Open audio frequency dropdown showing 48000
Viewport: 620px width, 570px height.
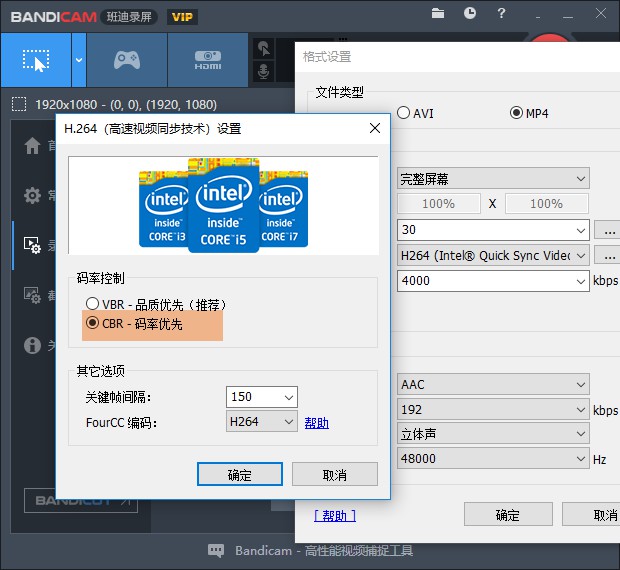[493, 459]
